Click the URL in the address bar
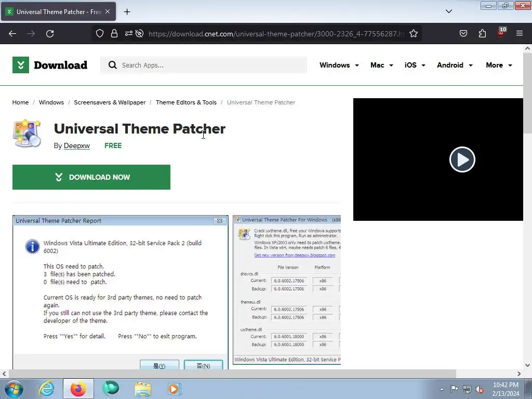532x399 pixels. click(x=276, y=34)
